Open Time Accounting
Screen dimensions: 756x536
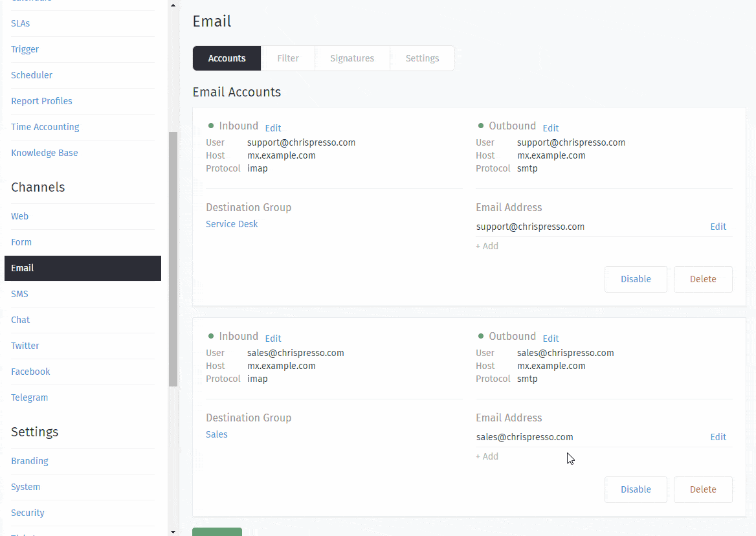(45, 127)
